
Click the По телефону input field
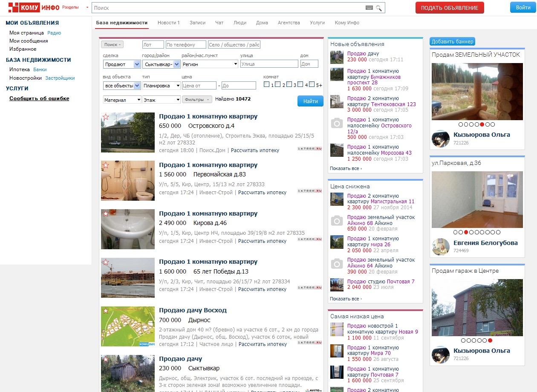pos(186,45)
